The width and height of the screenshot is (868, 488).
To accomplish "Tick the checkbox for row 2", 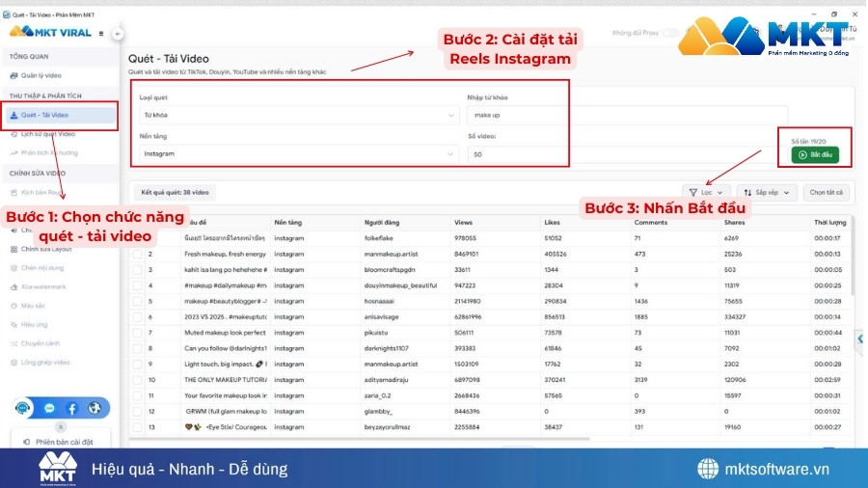I will click(137, 255).
